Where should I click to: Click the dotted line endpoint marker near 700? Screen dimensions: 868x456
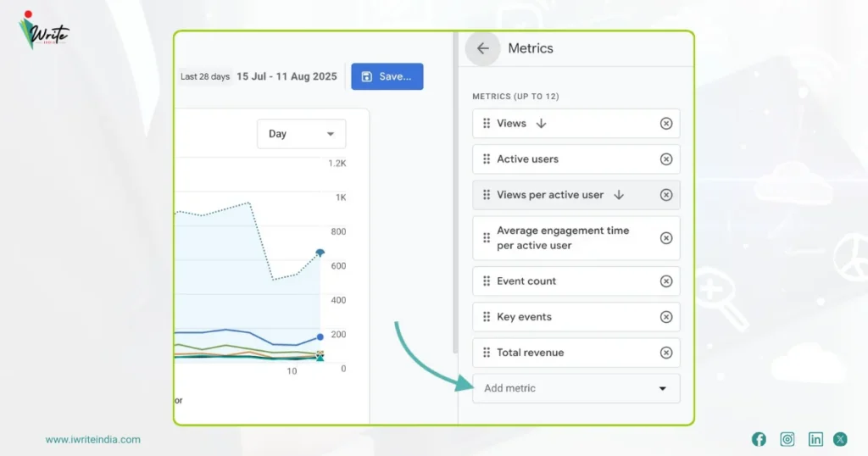pyautogui.click(x=320, y=253)
